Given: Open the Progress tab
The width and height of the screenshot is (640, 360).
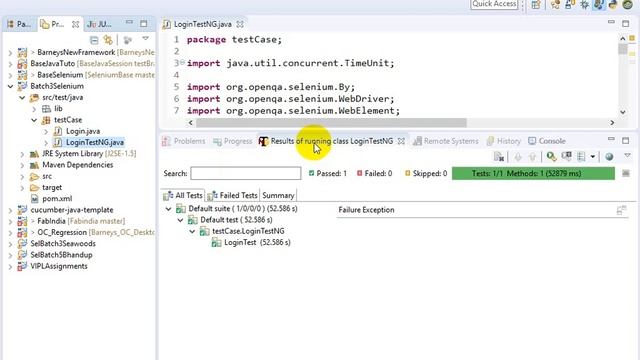Looking at the screenshot, I should pos(233,141).
